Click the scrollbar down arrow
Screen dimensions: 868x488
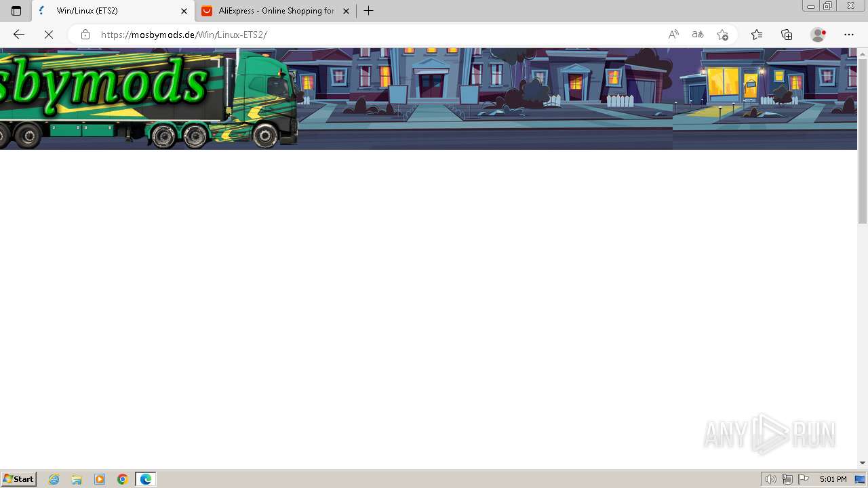(x=863, y=463)
